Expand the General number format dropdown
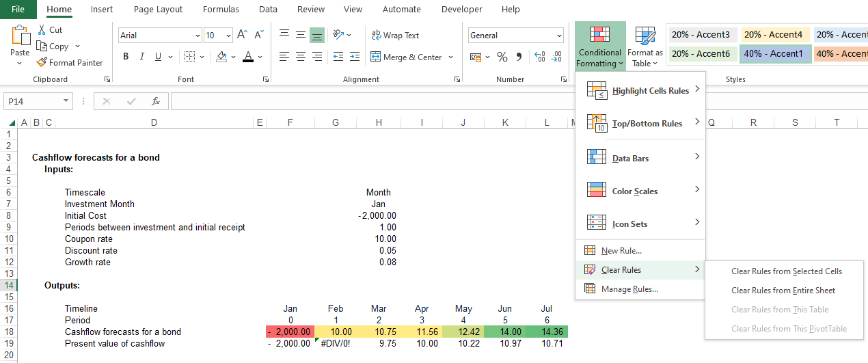 [560, 36]
